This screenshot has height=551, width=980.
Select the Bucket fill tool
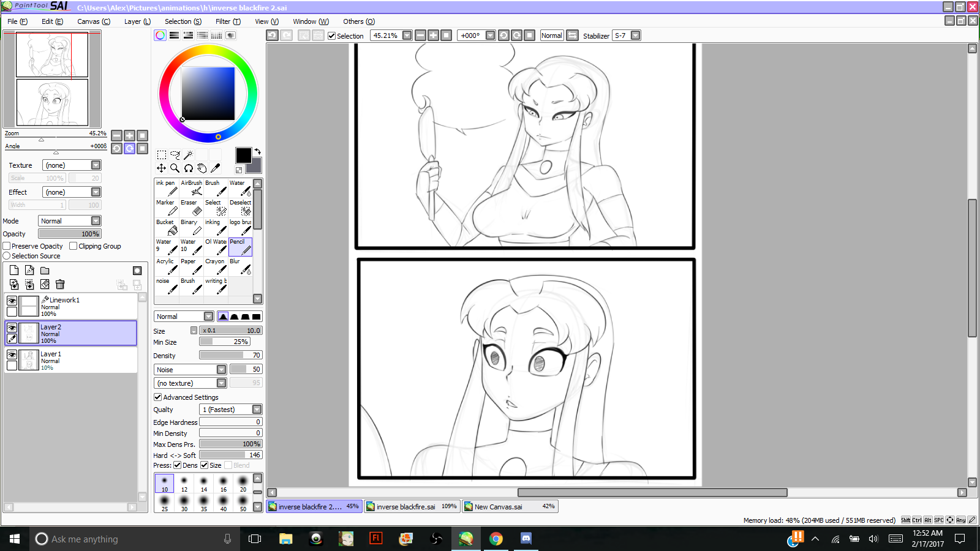pyautogui.click(x=166, y=227)
